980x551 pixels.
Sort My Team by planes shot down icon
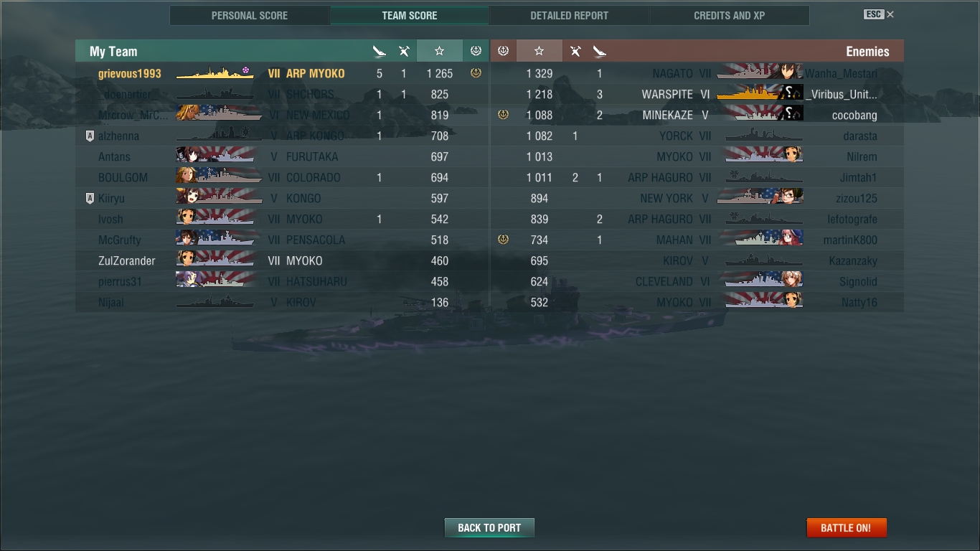(404, 51)
